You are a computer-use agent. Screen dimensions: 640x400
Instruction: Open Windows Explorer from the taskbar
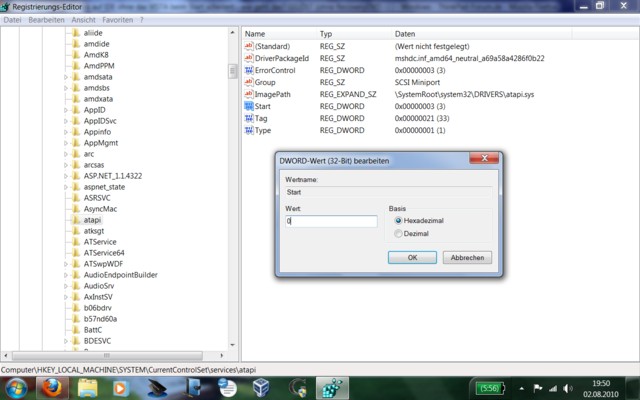coord(87,388)
